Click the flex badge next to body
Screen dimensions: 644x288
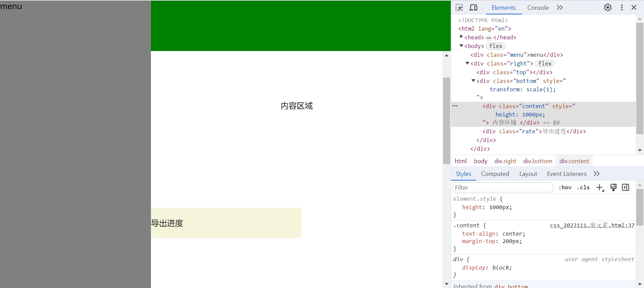495,46
